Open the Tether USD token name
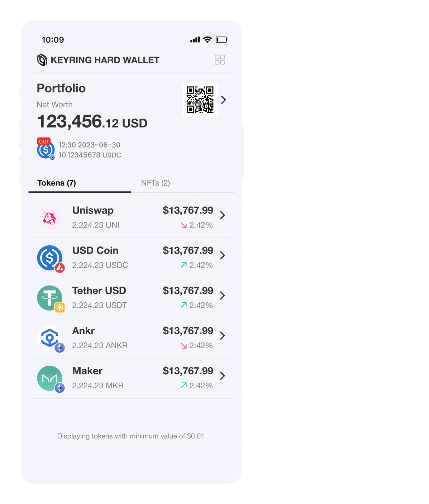429x504 pixels. [x=99, y=291]
